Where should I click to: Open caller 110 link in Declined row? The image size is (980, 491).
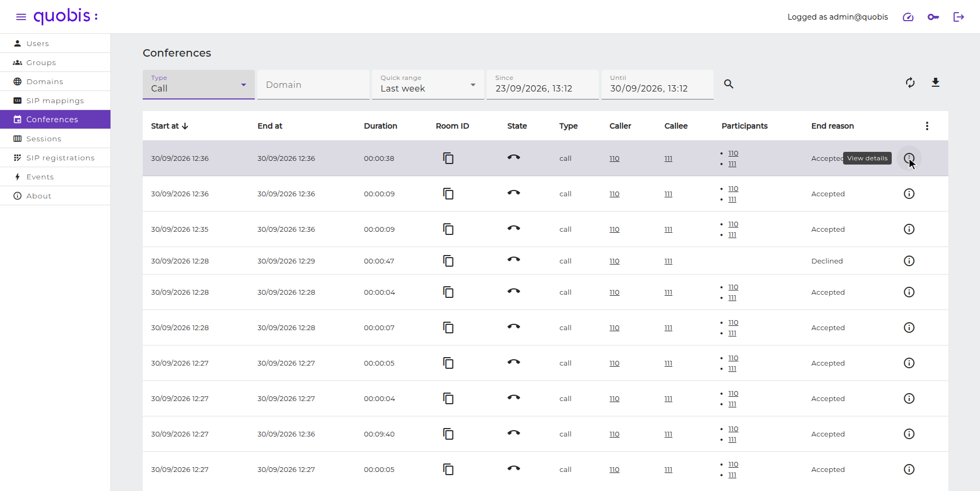coord(614,261)
